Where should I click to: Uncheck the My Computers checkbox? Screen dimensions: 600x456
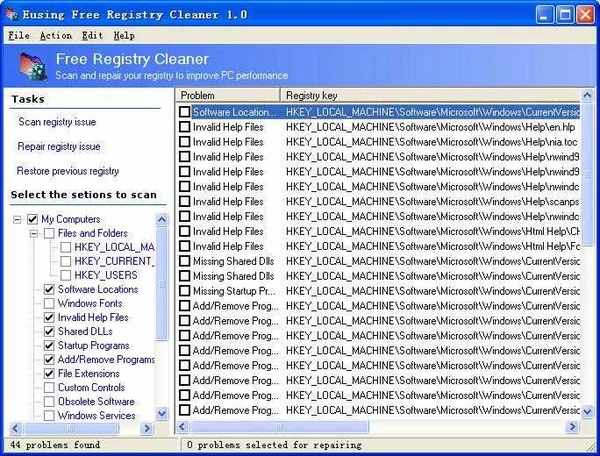click(x=32, y=219)
